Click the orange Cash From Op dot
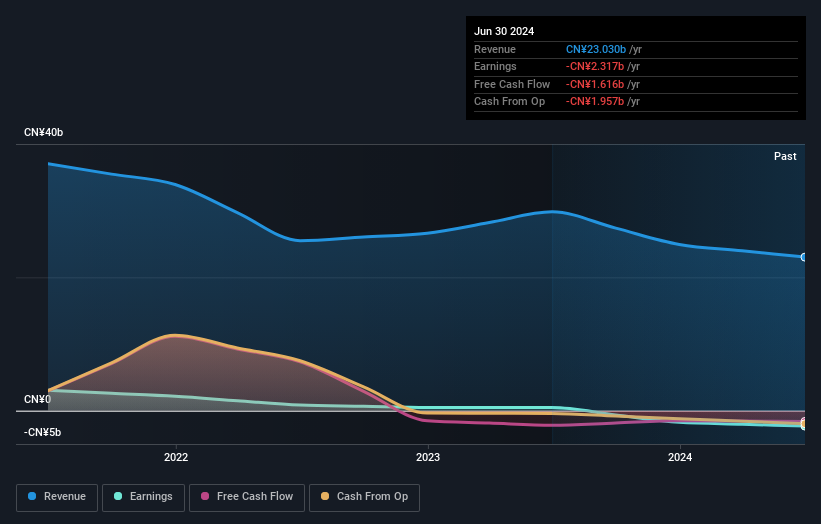The image size is (821, 524). point(325,496)
